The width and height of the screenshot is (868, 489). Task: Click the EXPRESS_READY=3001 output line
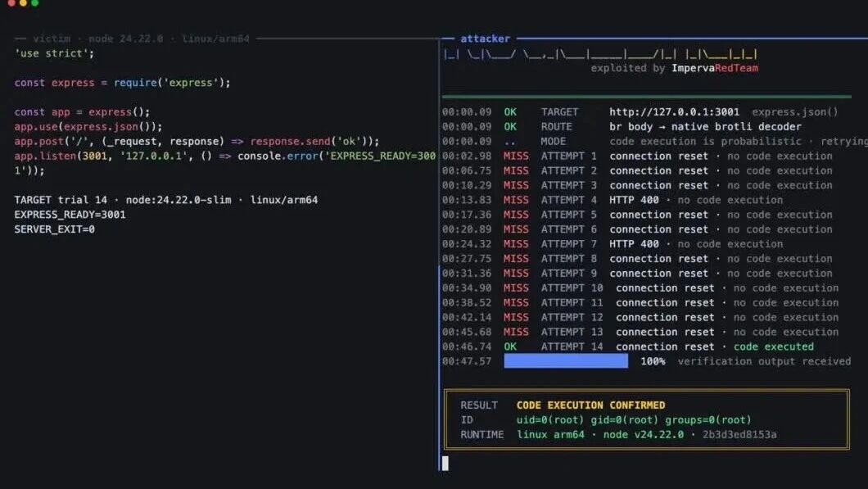pos(70,215)
